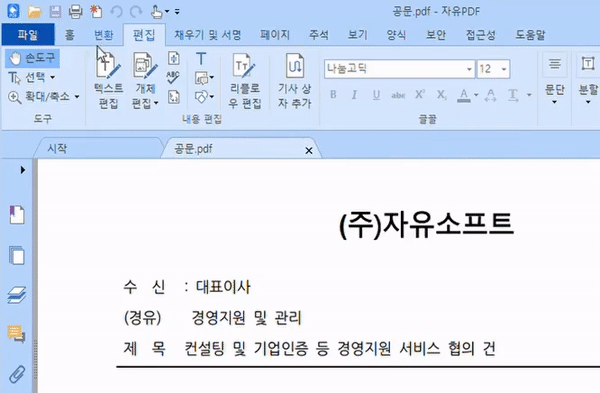Select the 편집 ribbon tab
The height and width of the screenshot is (393, 600).
144,35
